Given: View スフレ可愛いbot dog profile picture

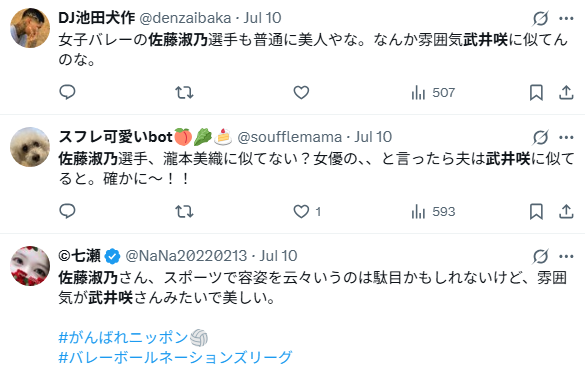Looking at the screenshot, I should pyautogui.click(x=30, y=147).
